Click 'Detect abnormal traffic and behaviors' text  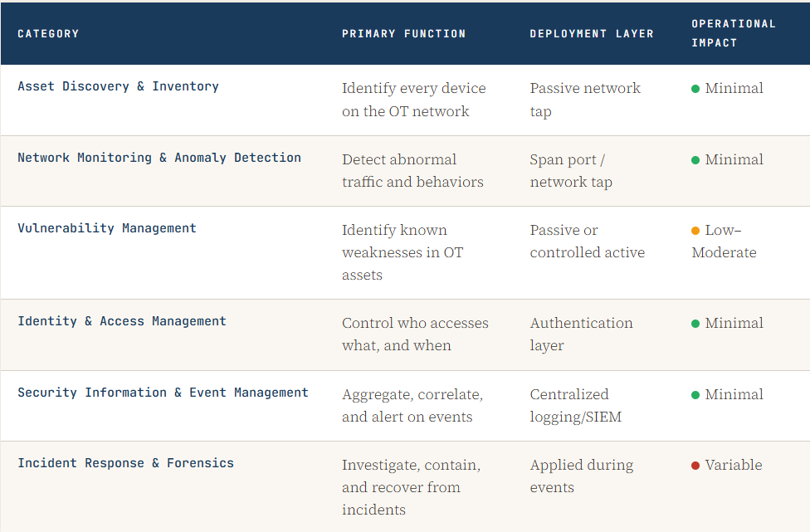(412, 170)
